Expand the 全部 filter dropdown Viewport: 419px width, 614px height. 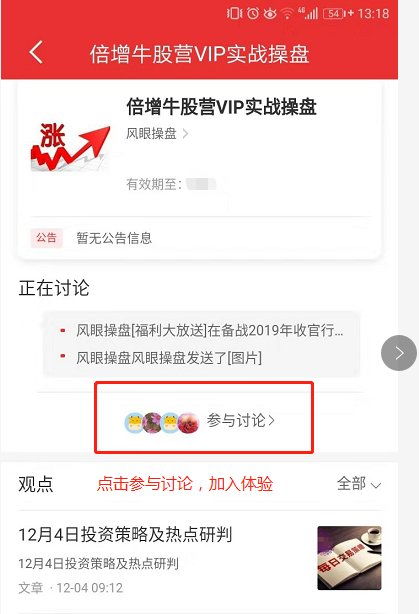[x=359, y=484]
